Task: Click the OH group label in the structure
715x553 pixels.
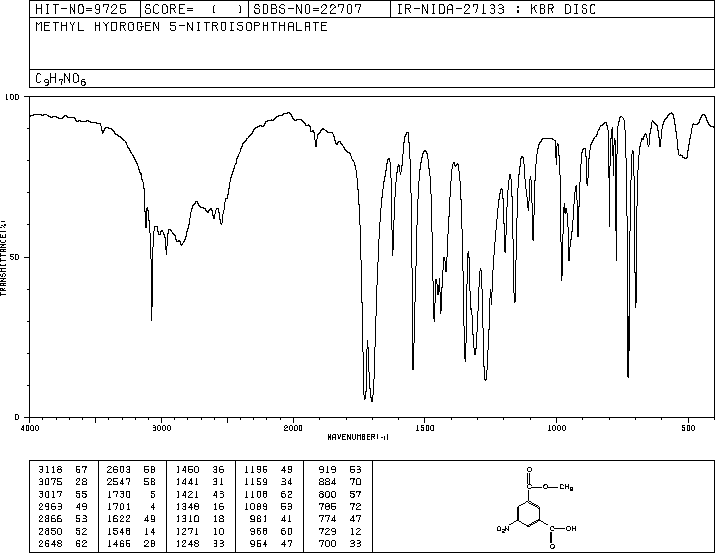Action: (571, 528)
